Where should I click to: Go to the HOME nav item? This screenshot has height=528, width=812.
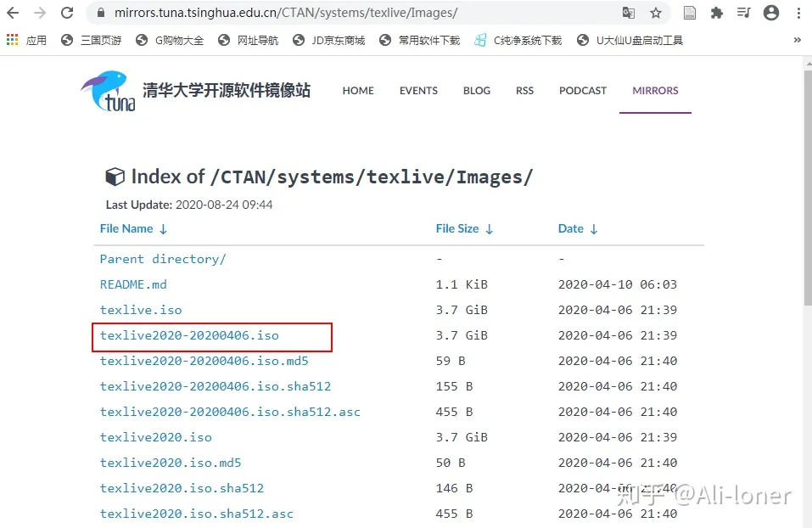pyautogui.click(x=358, y=90)
